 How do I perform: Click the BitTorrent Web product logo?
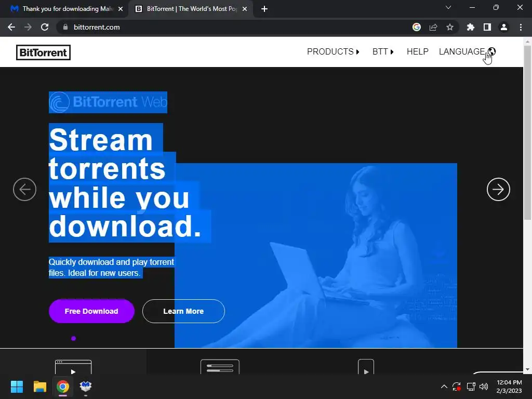point(108,102)
